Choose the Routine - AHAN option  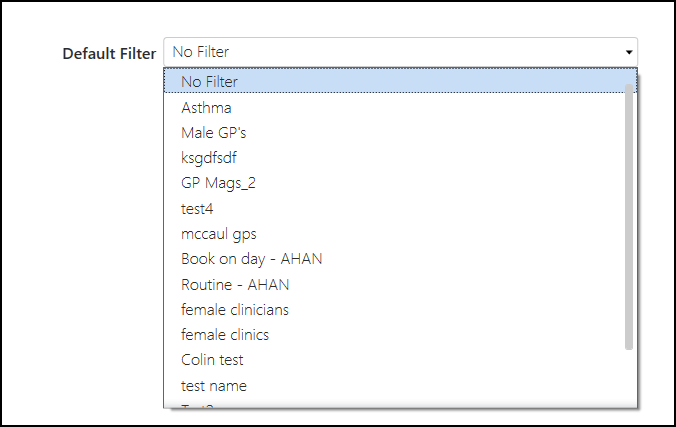[235, 284]
